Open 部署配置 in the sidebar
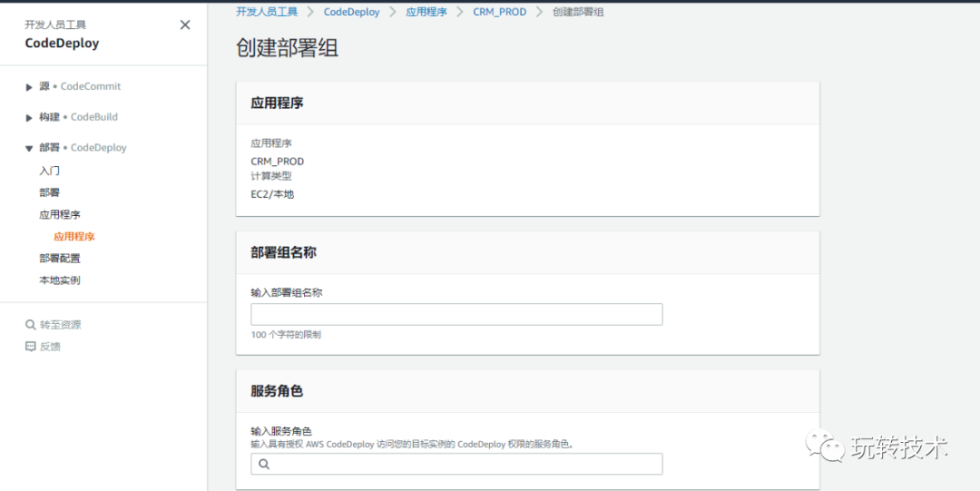Image resolution: width=980 pixels, height=491 pixels. coord(60,259)
